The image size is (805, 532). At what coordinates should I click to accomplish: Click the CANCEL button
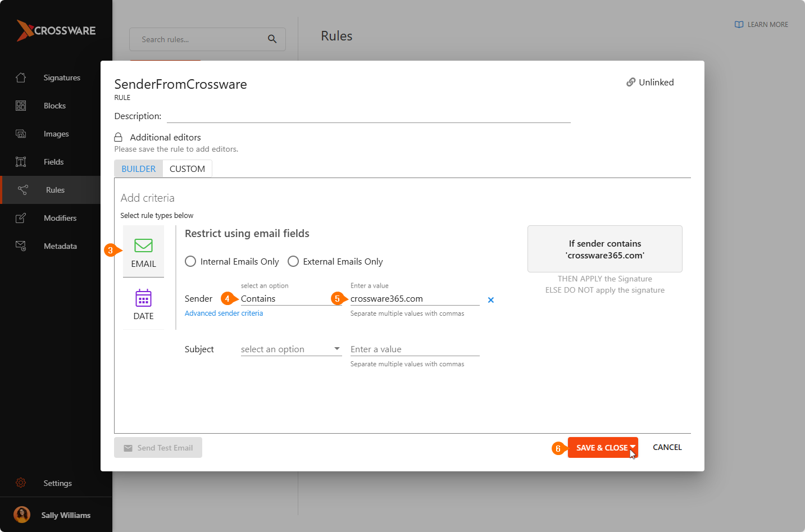point(667,448)
